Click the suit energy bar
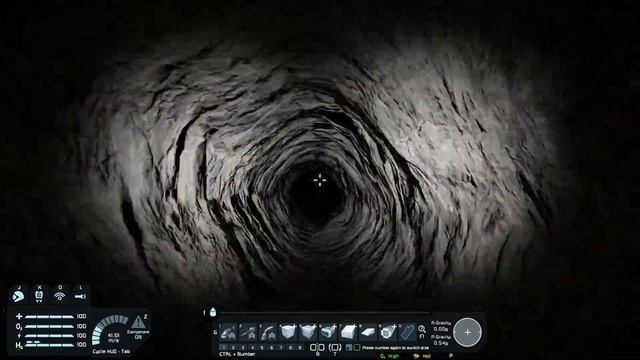640x360 pixels. click(49, 336)
